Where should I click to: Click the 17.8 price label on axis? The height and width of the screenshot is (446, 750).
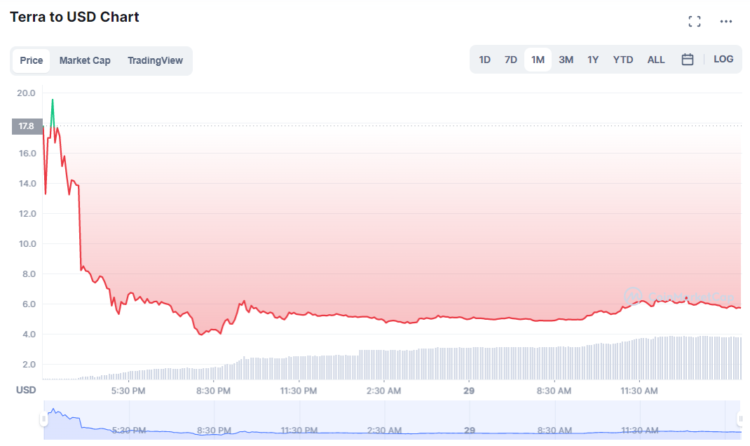pos(25,126)
